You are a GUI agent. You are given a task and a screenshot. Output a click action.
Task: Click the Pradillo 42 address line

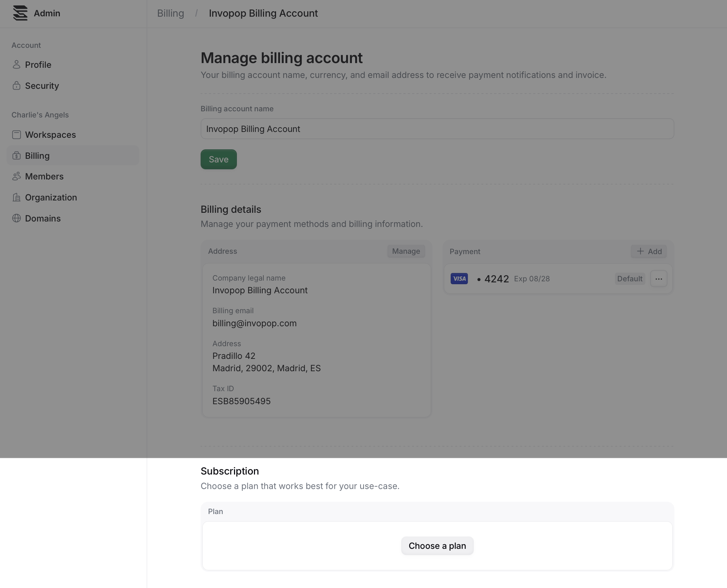[234, 356]
